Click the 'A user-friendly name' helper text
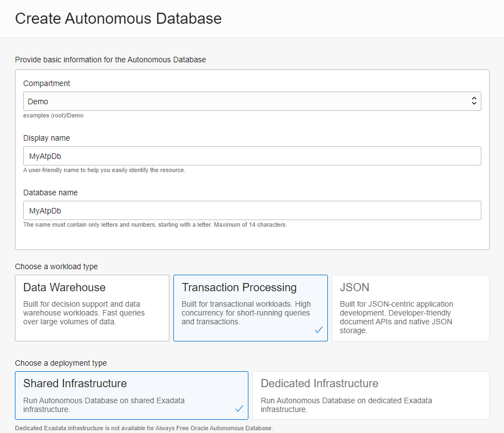This screenshot has width=504, height=433. (x=104, y=170)
